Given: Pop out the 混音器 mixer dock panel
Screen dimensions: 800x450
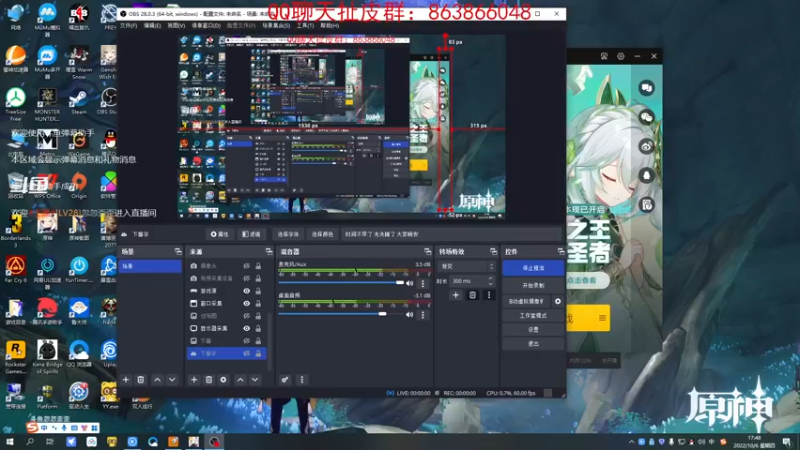Looking at the screenshot, I should (428, 252).
